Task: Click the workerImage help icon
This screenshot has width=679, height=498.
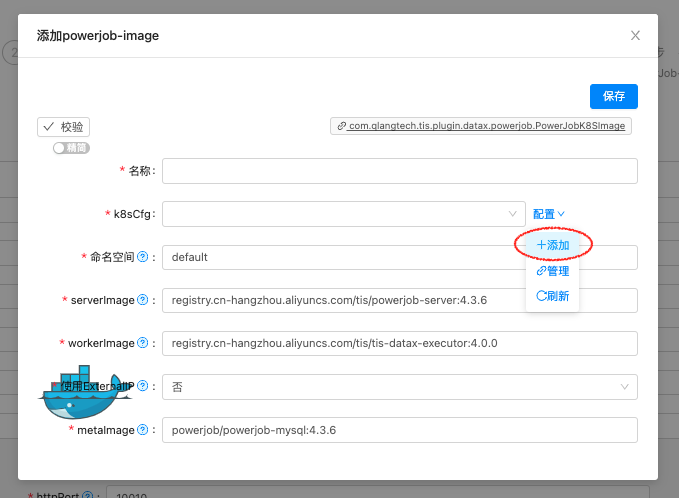Action: (142, 343)
